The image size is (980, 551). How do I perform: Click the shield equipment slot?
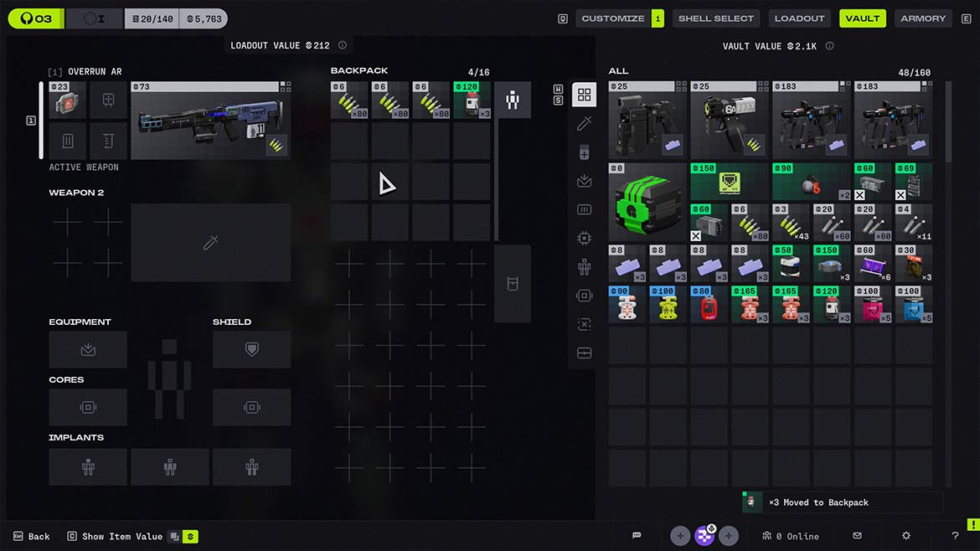(251, 349)
